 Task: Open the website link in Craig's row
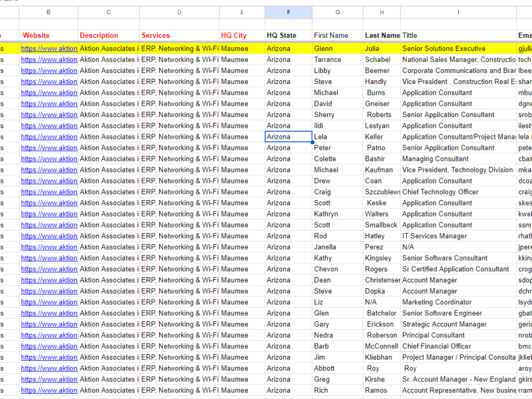coord(49,192)
